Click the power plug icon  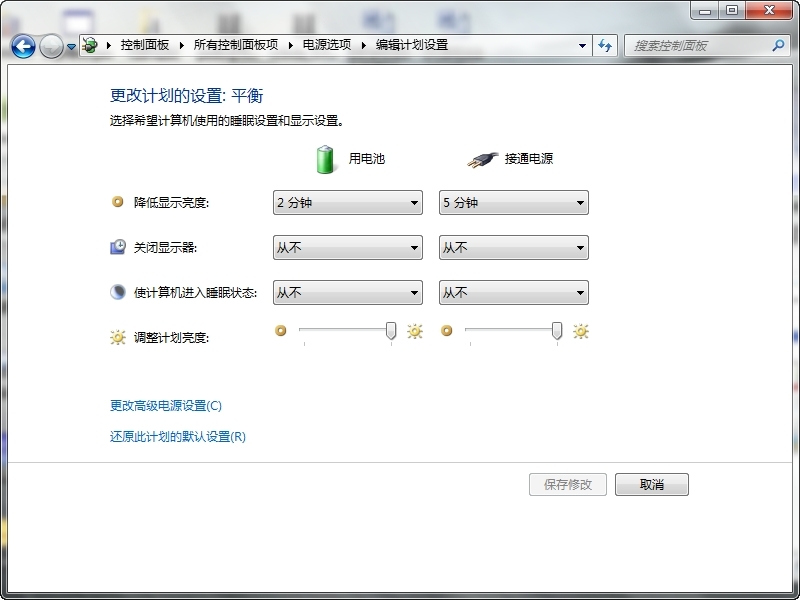(483, 160)
